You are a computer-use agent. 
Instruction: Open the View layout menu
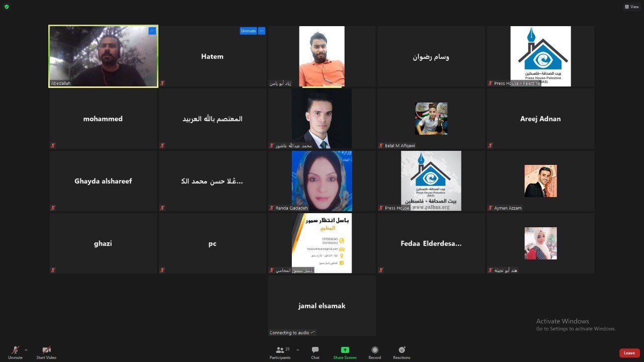coord(631,7)
